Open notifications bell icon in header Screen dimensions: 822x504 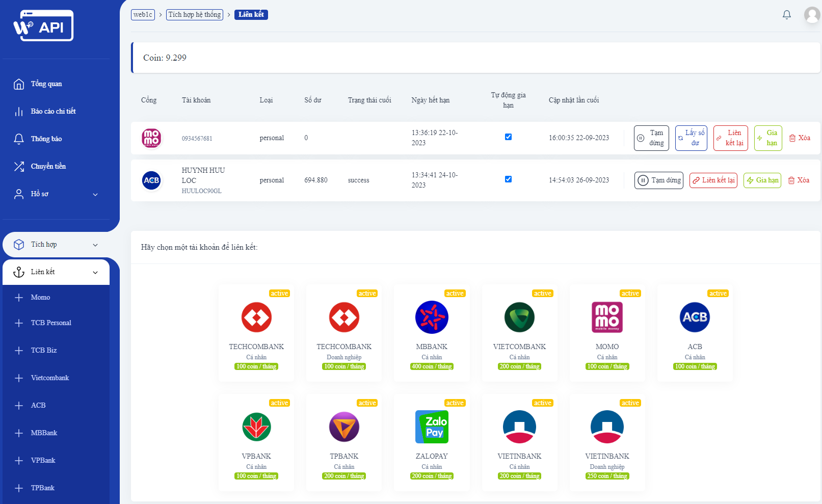787,15
